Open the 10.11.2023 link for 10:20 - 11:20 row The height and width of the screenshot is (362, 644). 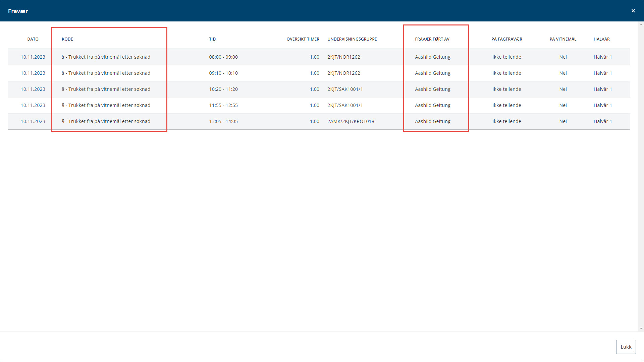point(33,89)
